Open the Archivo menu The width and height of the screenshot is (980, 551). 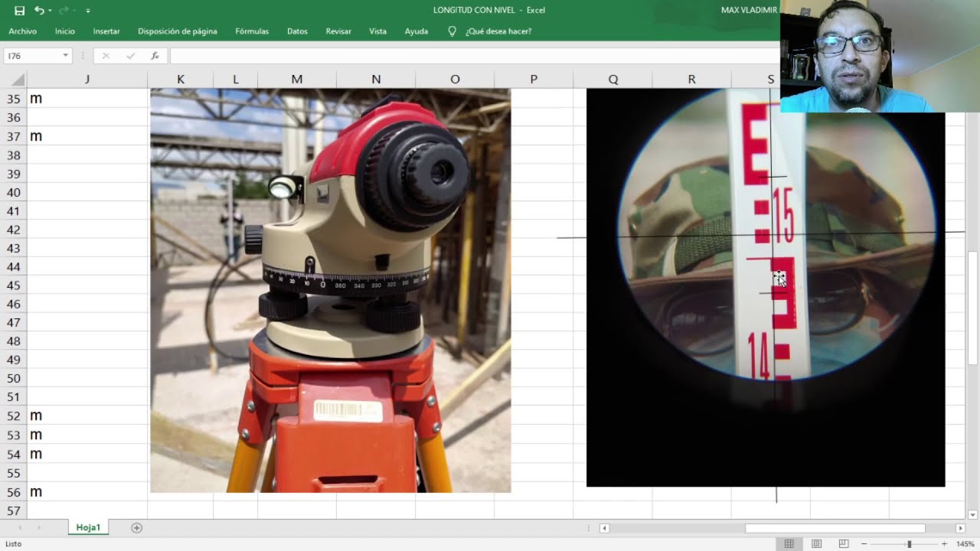[23, 31]
